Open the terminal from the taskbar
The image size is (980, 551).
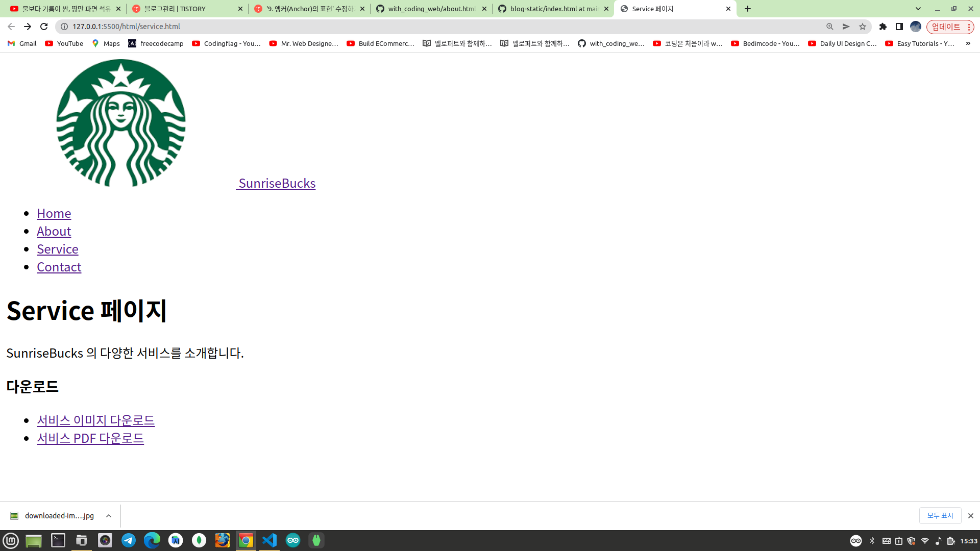58,540
